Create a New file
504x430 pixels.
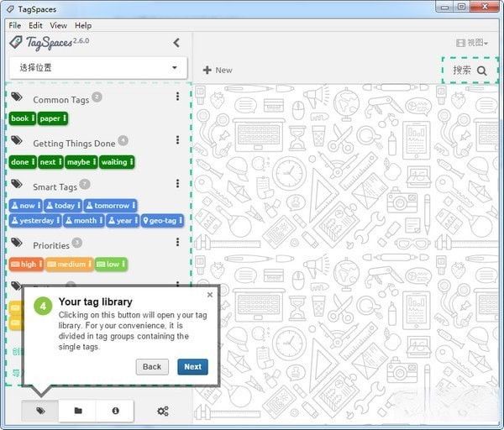(218, 70)
